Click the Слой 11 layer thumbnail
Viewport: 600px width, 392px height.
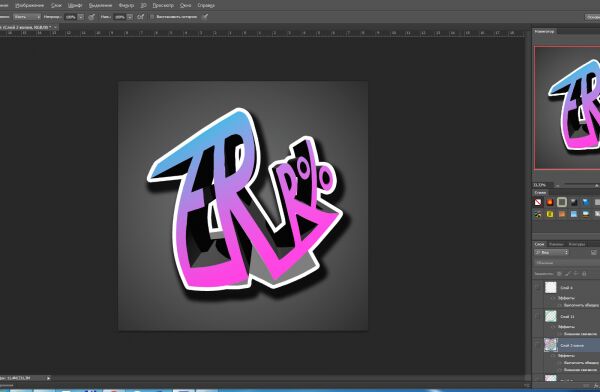[x=551, y=316]
